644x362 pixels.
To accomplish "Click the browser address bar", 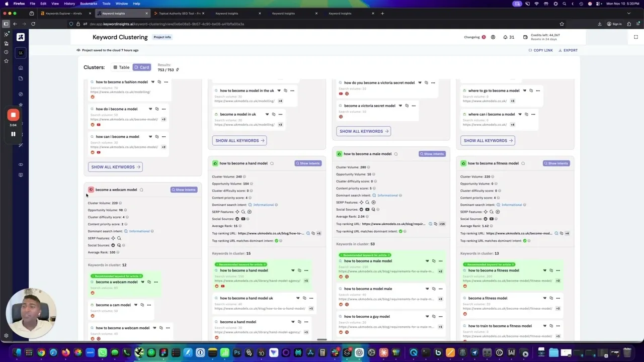I will [x=317, y=24].
